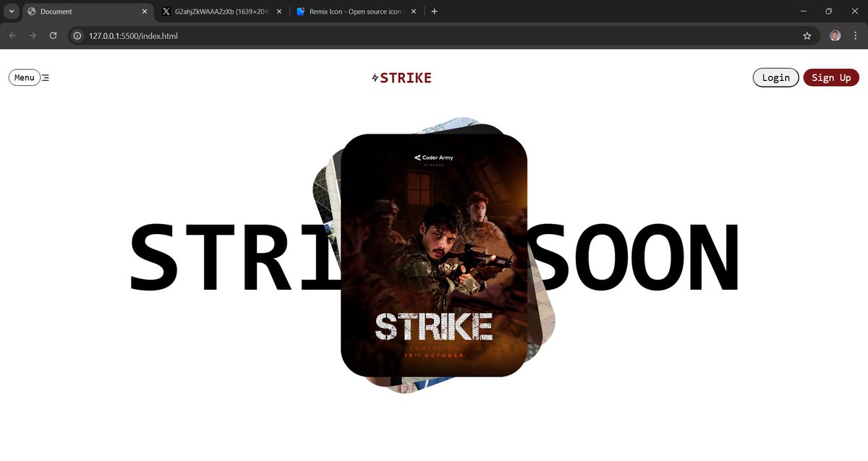
Task: Click the Login button
Action: [x=775, y=77]
